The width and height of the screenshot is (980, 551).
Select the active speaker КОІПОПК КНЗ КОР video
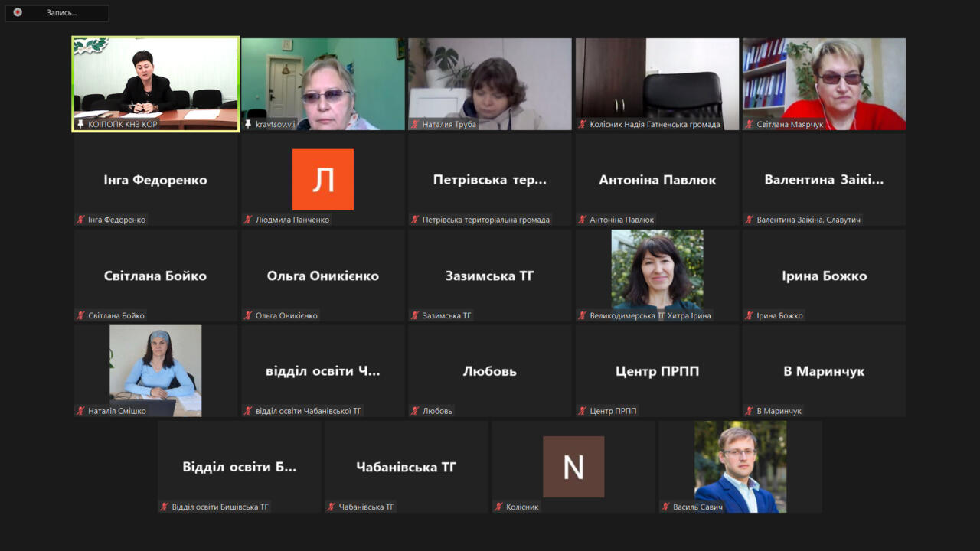tap(155, 84)
